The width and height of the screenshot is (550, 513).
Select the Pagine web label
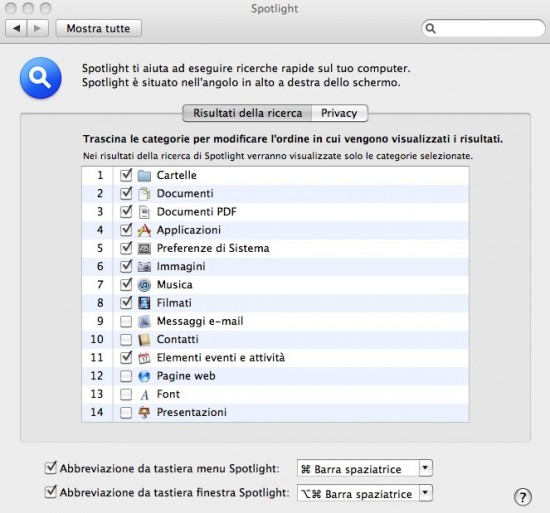click(186, 376)
